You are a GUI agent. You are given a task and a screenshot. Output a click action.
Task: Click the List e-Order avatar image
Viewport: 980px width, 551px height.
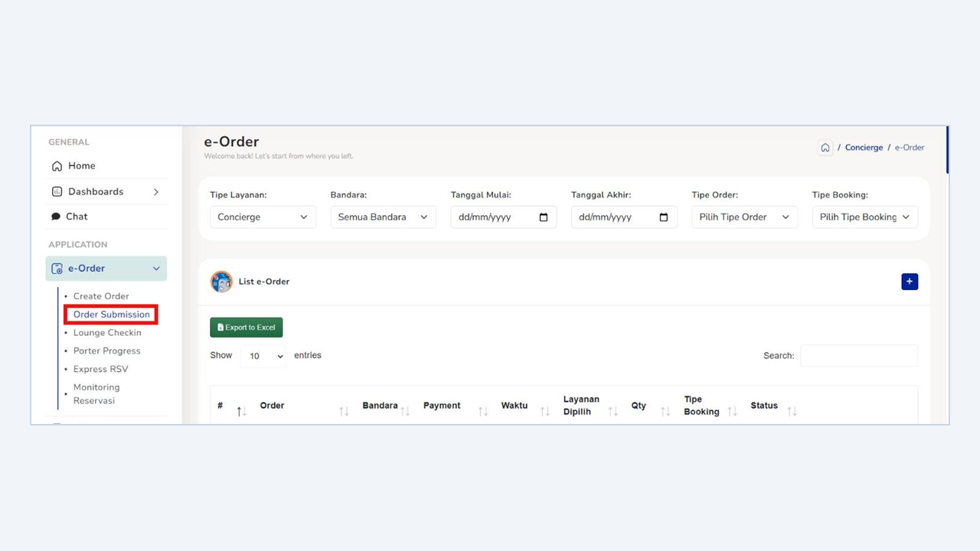pos(221,282)
